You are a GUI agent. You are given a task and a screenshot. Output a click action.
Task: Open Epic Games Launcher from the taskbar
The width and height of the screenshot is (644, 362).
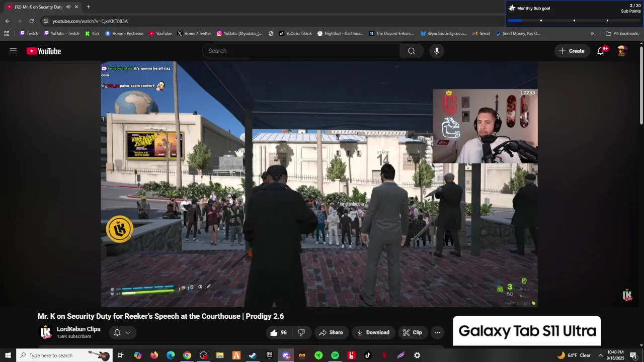point(269,355)
